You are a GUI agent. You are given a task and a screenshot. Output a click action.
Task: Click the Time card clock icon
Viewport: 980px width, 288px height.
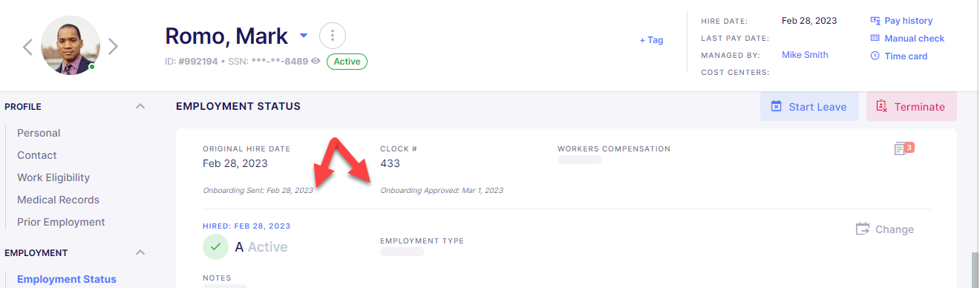[875, 56]
